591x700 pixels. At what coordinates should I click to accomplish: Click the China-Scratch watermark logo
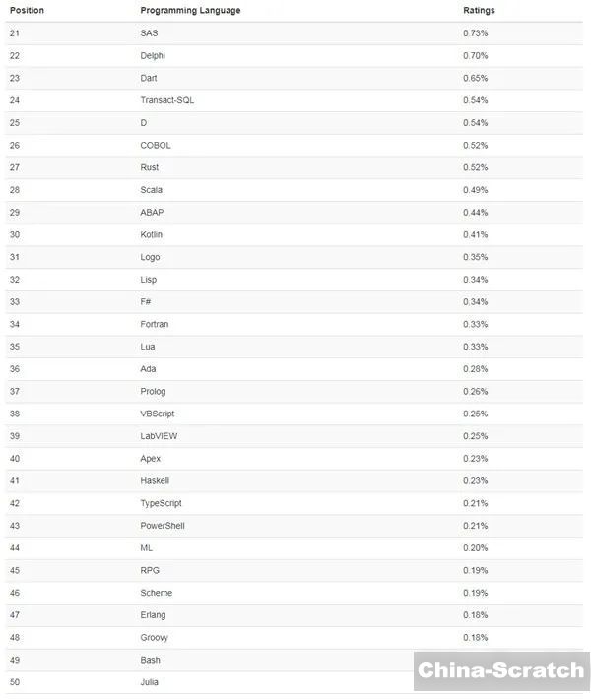tap(501, 670)
